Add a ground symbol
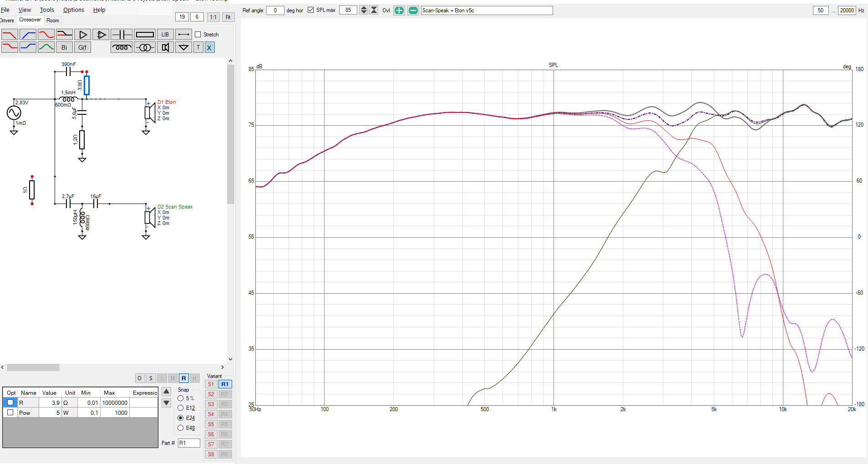Viewport: 868px width, 464px height. 183,47
